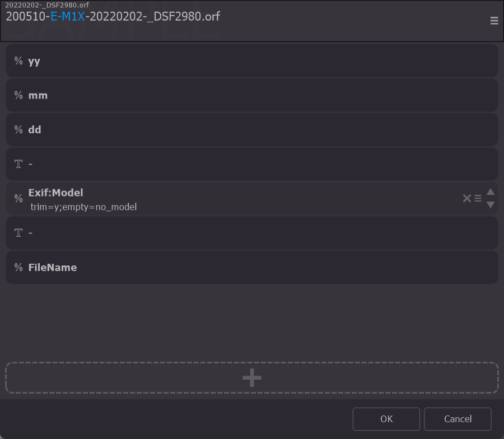Click the text icon below the Exif:Model row
The image size is (504, 439).
pos(18,233)
